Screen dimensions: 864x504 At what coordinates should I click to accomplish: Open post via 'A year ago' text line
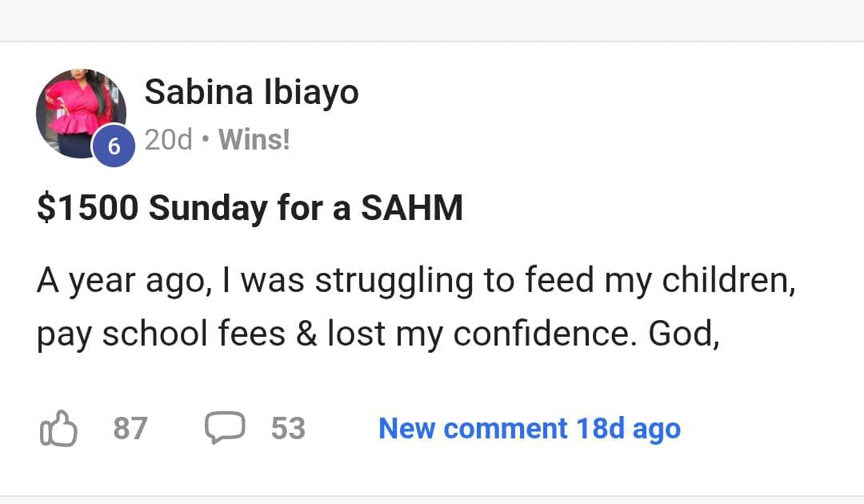coord(415,282)
